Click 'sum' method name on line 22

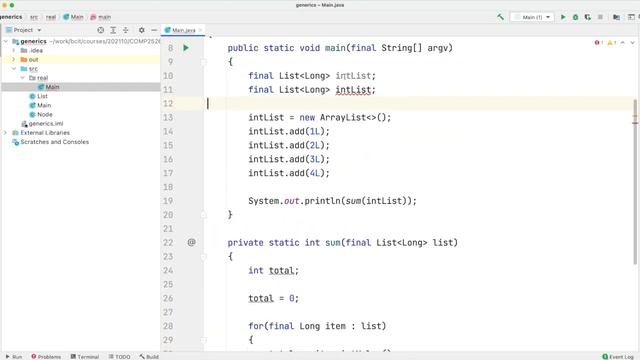(333, 242)
